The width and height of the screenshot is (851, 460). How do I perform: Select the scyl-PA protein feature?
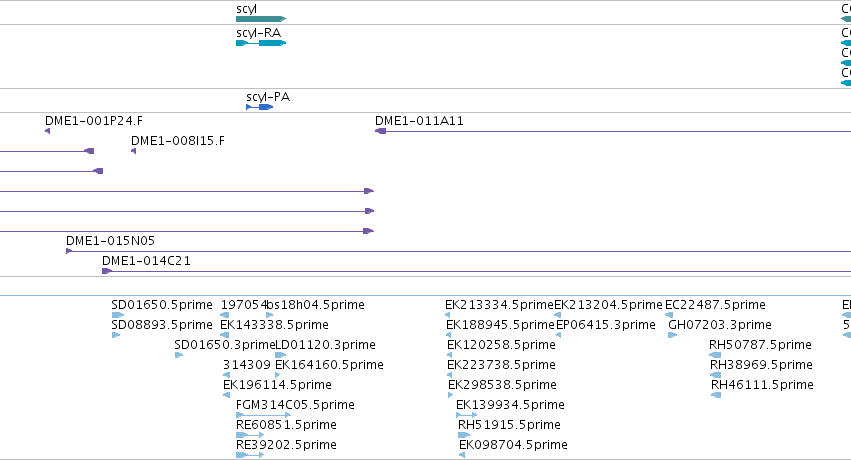pos(259,107)
